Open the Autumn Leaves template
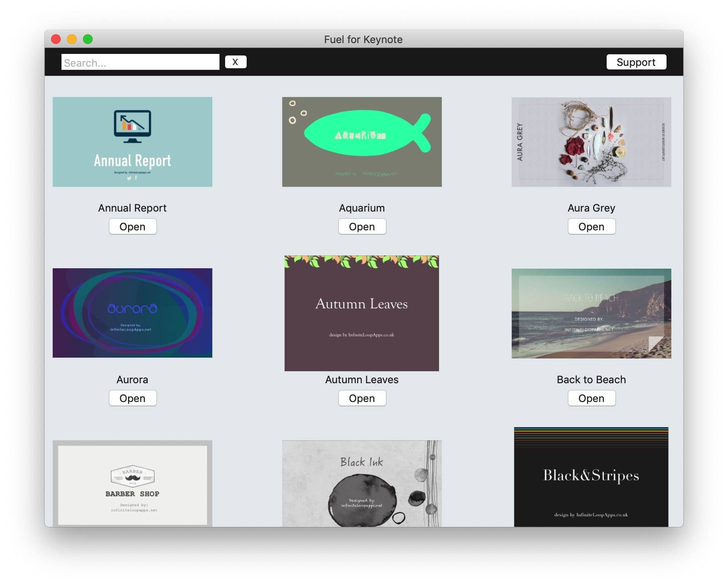 (x=362, y=398)
